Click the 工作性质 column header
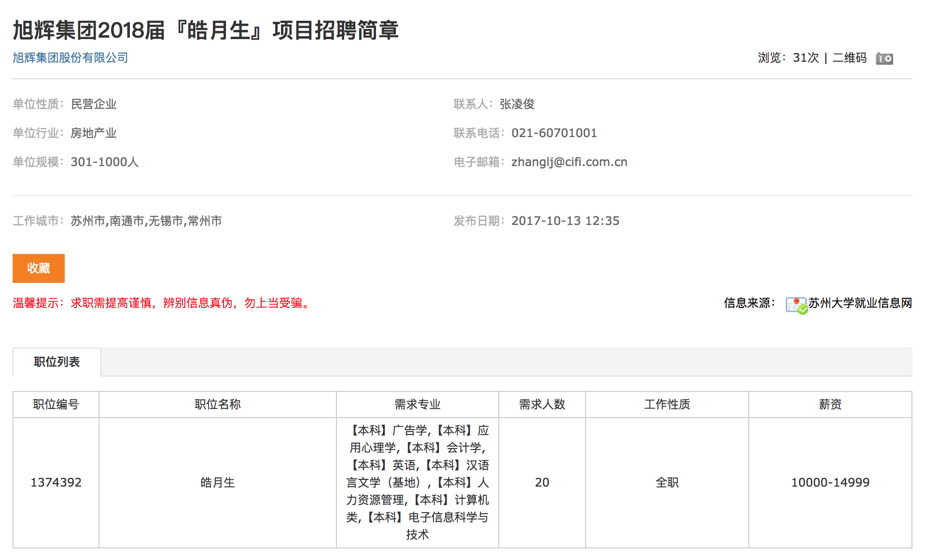The width and height of the screenshot is (925, 560). [x=667, y=405]
